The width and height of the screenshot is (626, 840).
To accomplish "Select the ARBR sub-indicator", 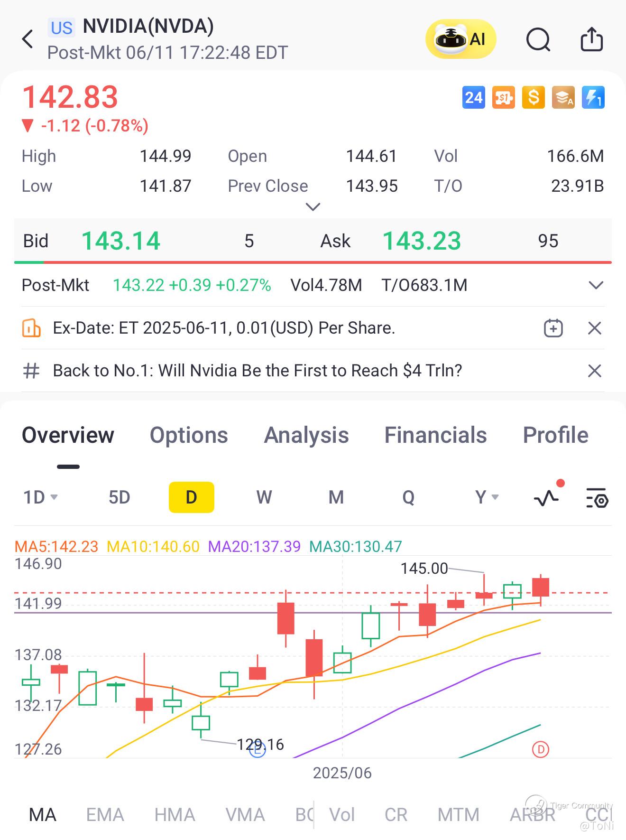I will click(532, 815).
